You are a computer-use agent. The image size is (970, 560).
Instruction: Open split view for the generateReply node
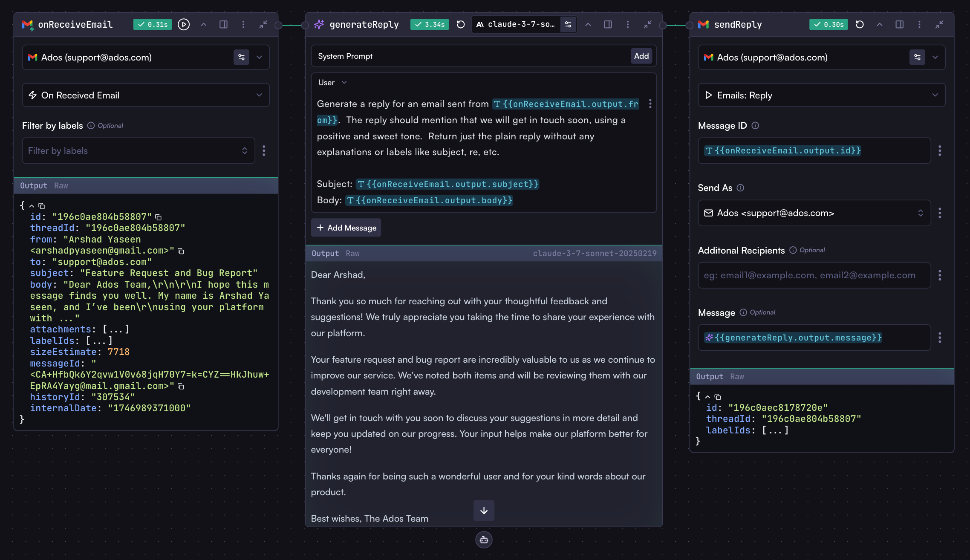pyautogui.click(x=608, y=24)
